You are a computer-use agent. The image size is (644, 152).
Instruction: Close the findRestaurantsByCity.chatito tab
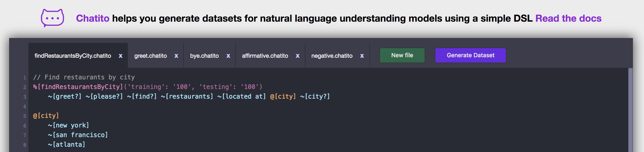coord(120,56)
